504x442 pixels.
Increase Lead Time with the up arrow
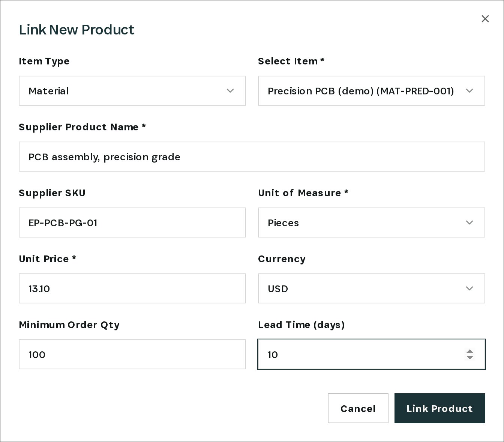pyautogui.click(x=469, y=351)
